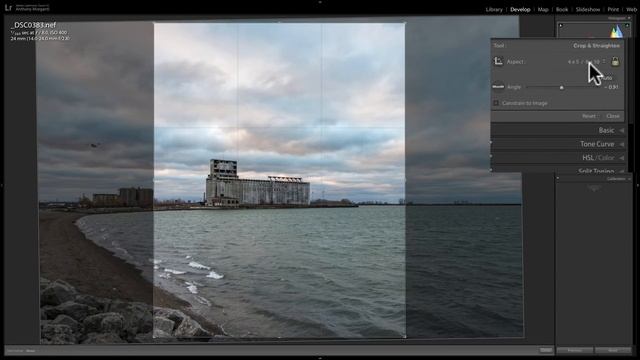The height and width of the screenshot is (360, 640).
Task: Enable the Constrain to Image checkbox
Action: (x=496, y=103)
